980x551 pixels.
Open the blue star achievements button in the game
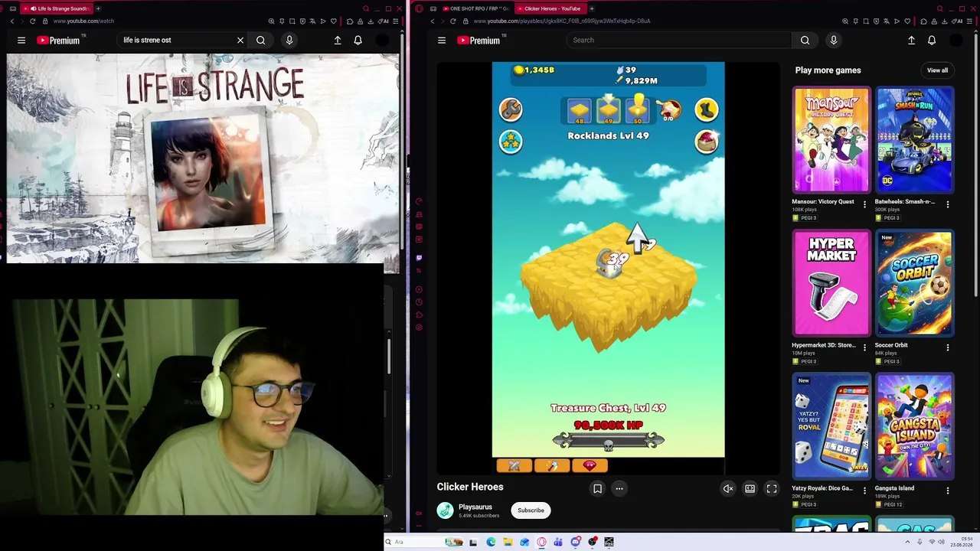[511, 142]
